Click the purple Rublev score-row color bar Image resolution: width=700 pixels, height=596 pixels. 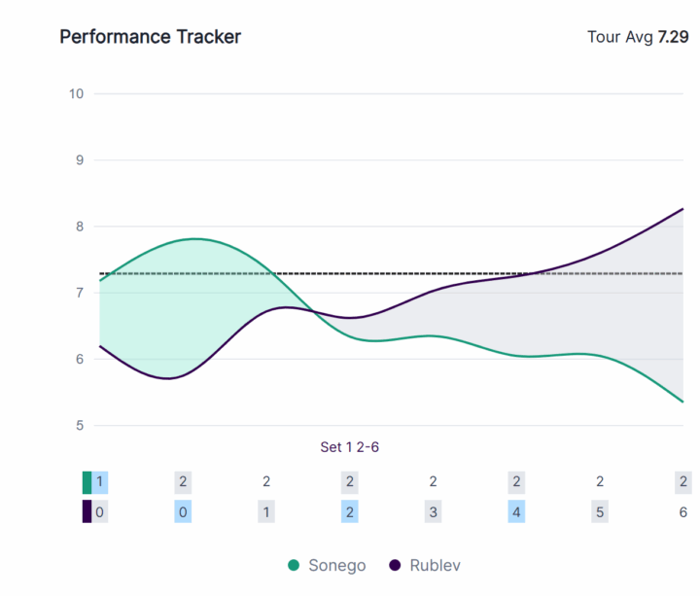(87, 512)
